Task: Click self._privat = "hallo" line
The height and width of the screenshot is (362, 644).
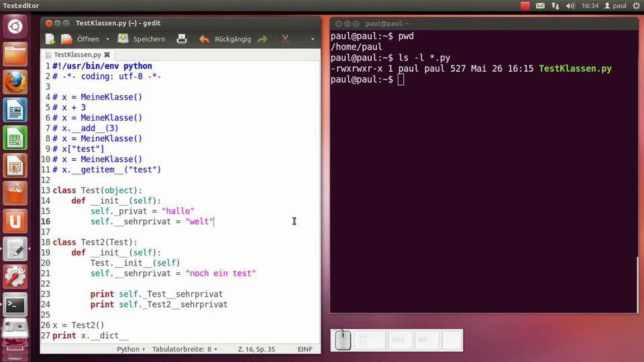Action: (x=142, y=211)
